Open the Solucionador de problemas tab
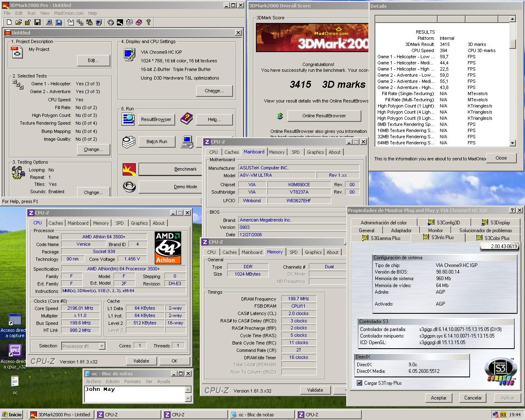525x420 pixels. tap(486, 231)
